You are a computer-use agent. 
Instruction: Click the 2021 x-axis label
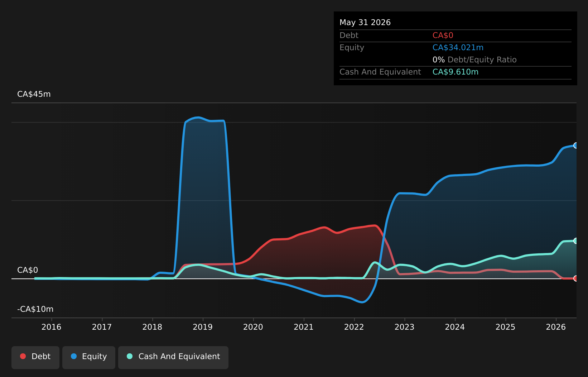click(x=304, y=327)
